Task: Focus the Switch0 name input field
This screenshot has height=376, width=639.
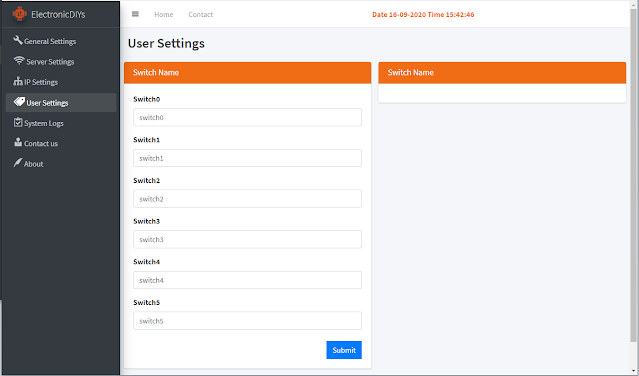Action: click(247, 117)
